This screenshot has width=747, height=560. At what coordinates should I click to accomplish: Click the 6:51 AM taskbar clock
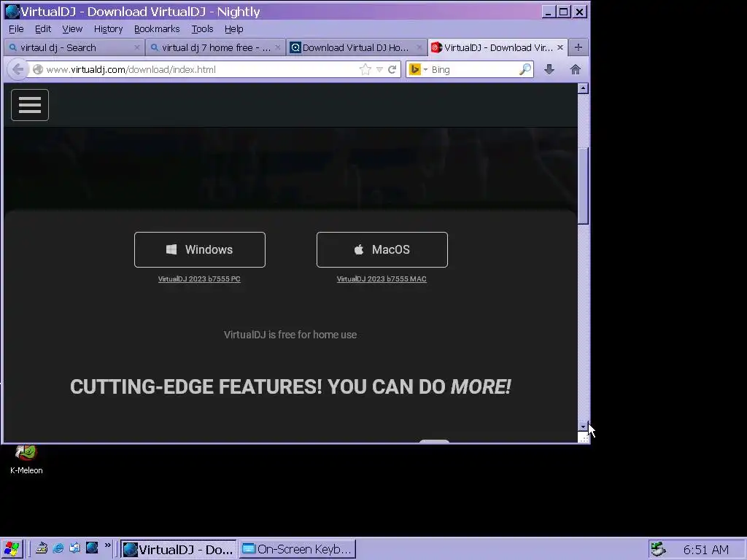click(705, 550)
